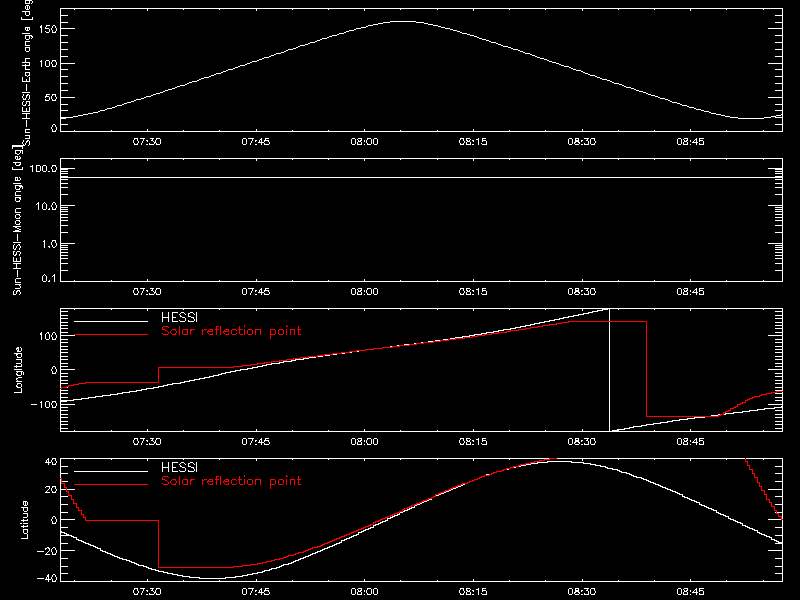Click vertical white wrap line in Longitude plot
The width and height of the screenshot is (800, 600).
click(609, 370)
